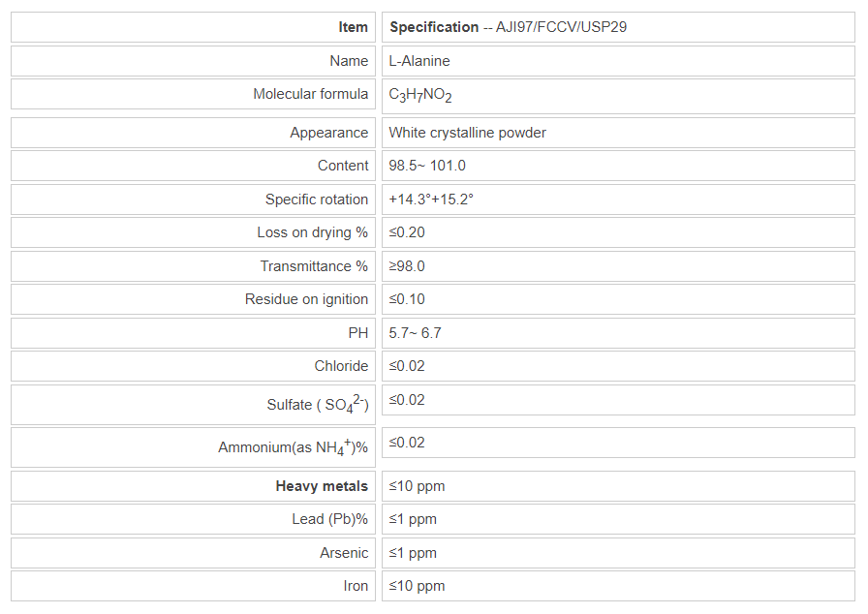Click the "Iron" label cell
Screen dimensions: 868x614
click(356, 586)
